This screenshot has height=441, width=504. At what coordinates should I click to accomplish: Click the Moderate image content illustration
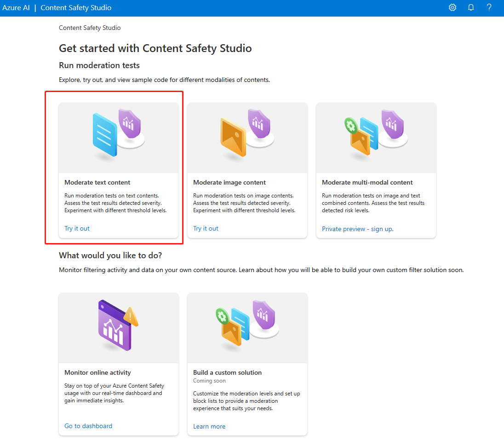point(247,137)
